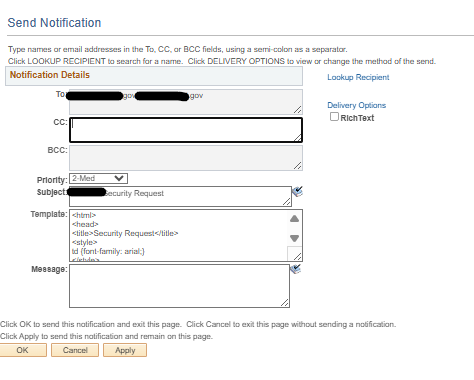Click spell check icon beside Message field
The image size is (474, 380).
click(x=295, y=269)
